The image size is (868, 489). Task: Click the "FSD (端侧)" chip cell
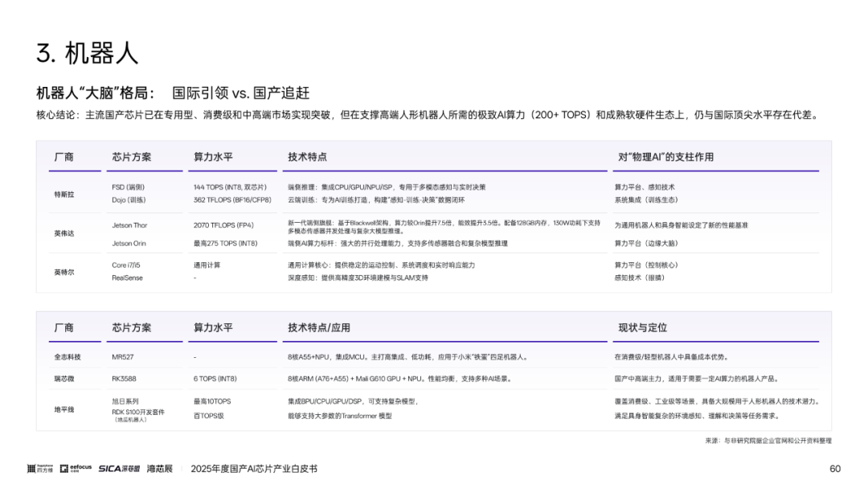click(x=128, y=187)
